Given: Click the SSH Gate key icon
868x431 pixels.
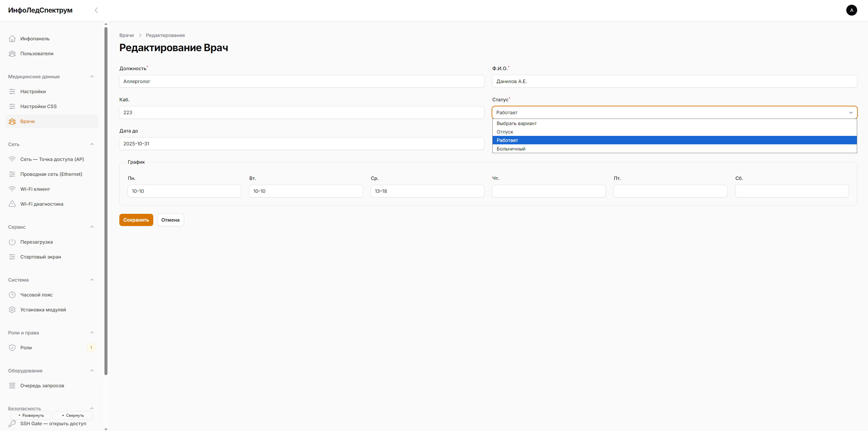Looking at the screenshot, I should coord(12,424).
